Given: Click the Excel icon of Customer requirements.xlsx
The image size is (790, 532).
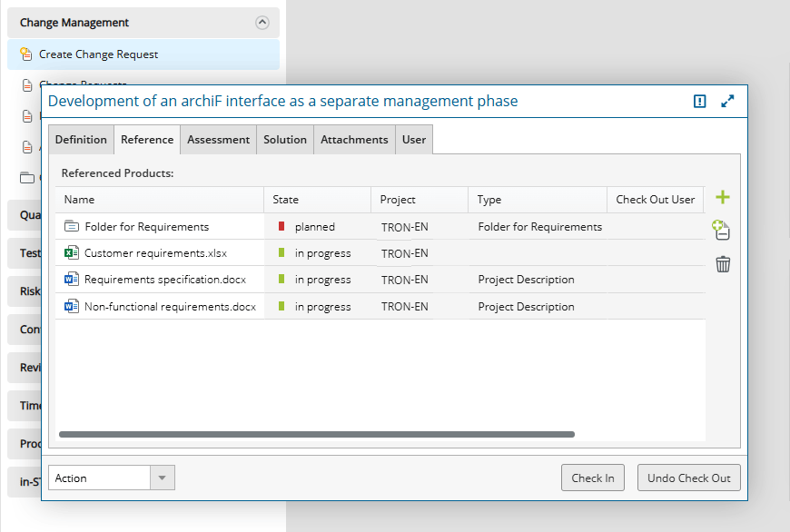Looking at the screenshot, I should pyautogui.click(x=72, y=253).
